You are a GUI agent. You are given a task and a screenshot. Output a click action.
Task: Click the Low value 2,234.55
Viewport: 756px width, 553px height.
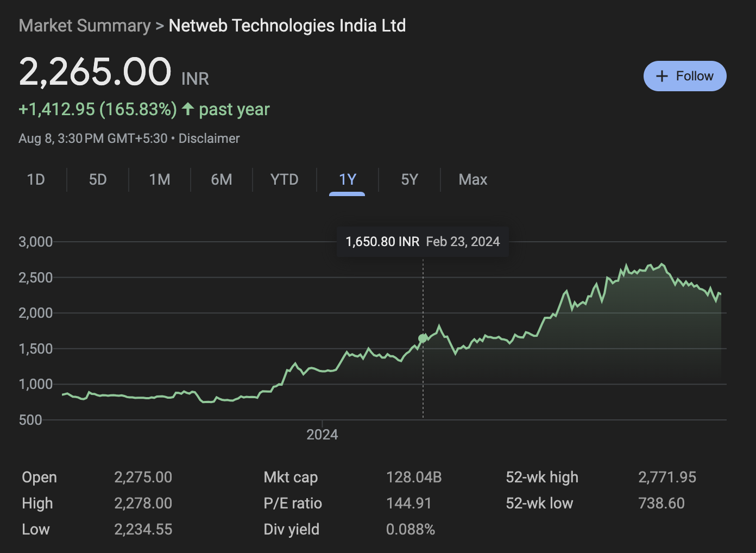(x=143, y=529)
